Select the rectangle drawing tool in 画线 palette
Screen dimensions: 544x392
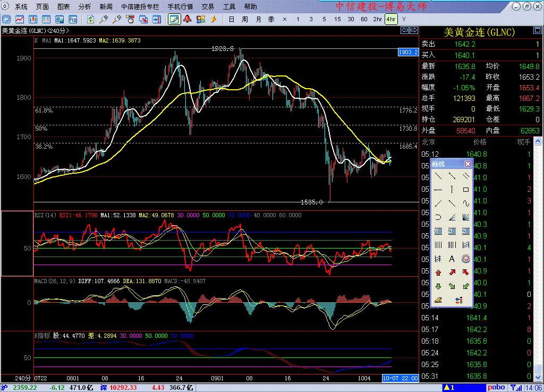(x=466, y=189)
